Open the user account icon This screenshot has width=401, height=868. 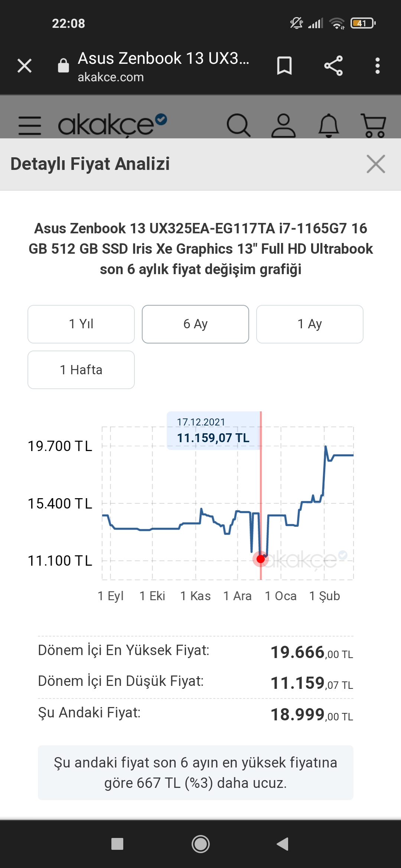tap(284, 125)
